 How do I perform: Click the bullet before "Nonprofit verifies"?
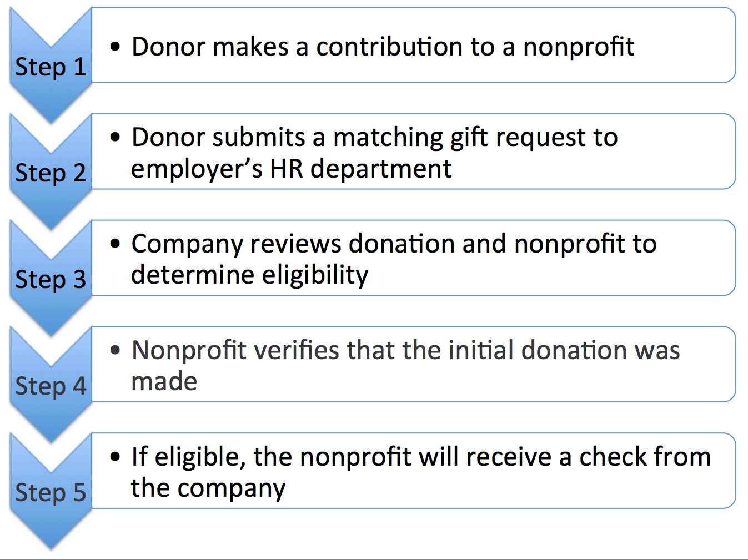coord(115,350)
